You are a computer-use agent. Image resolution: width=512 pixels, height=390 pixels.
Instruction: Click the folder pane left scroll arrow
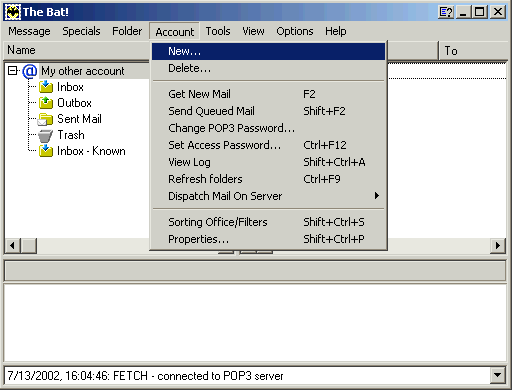[x=13, y=246]
